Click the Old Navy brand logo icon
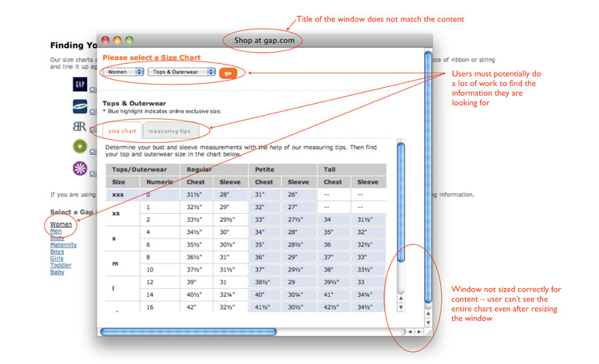This screenshot has width=599, height=364. (80, 106)
